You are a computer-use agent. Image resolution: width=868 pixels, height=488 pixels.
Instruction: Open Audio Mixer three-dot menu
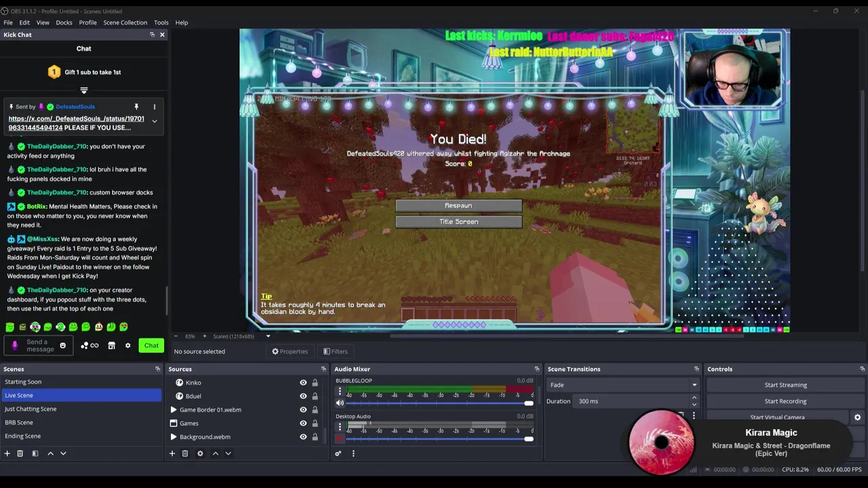pyautogui.click(x=353, y=453)
